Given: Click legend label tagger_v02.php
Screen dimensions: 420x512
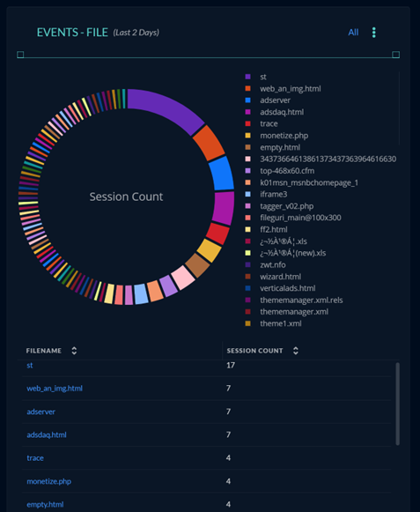Looking at the screenshot, I should click(286, 206).
